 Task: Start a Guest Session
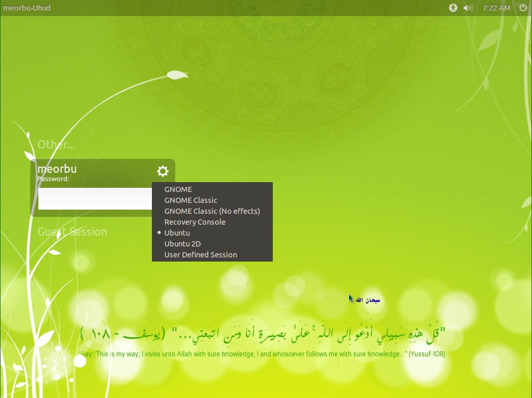[x=73, y=231]
